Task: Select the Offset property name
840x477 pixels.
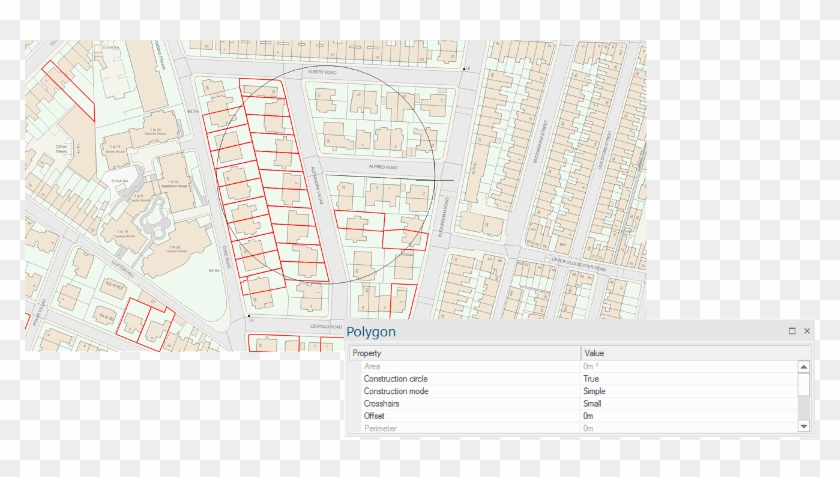Action: click(376, 416)
